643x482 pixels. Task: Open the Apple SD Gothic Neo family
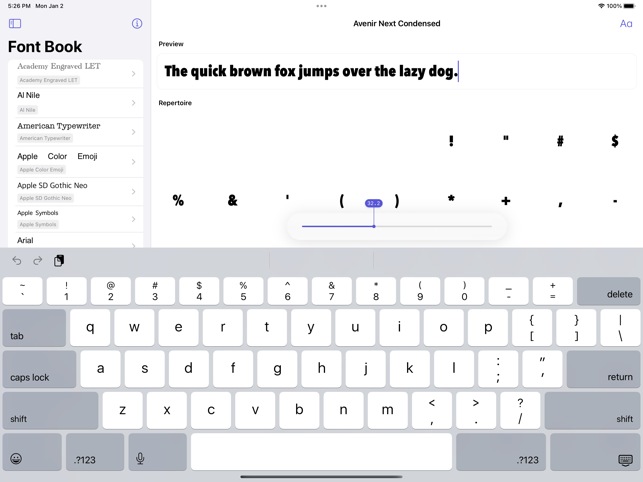pos(75,192)
